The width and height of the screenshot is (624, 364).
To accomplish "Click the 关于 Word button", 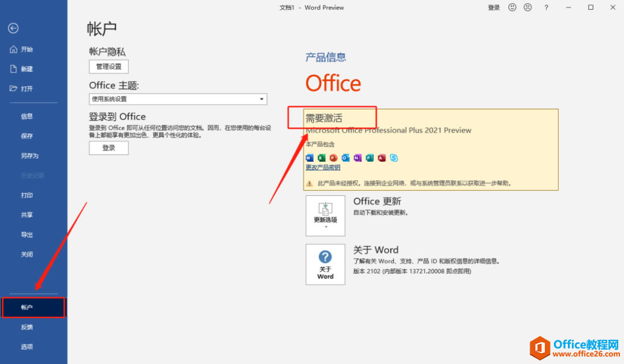I will pos(325,265).
